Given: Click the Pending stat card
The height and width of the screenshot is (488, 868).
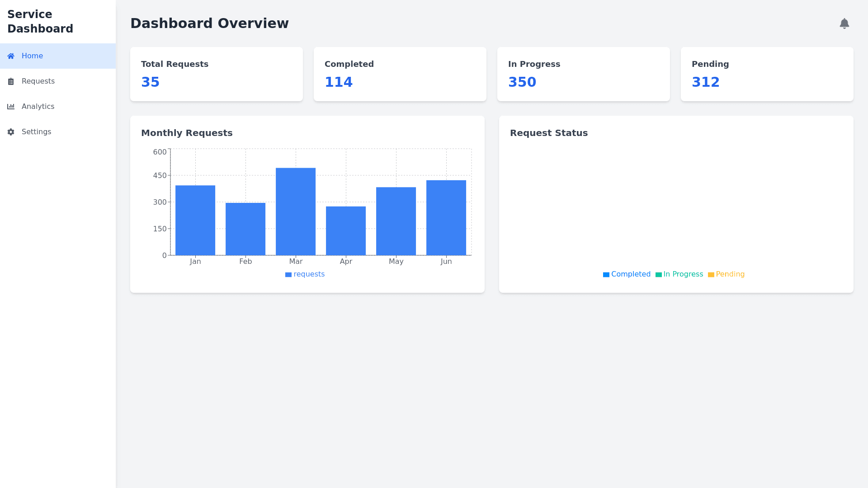Looking at the screenshot, I should tap(767, 74).
